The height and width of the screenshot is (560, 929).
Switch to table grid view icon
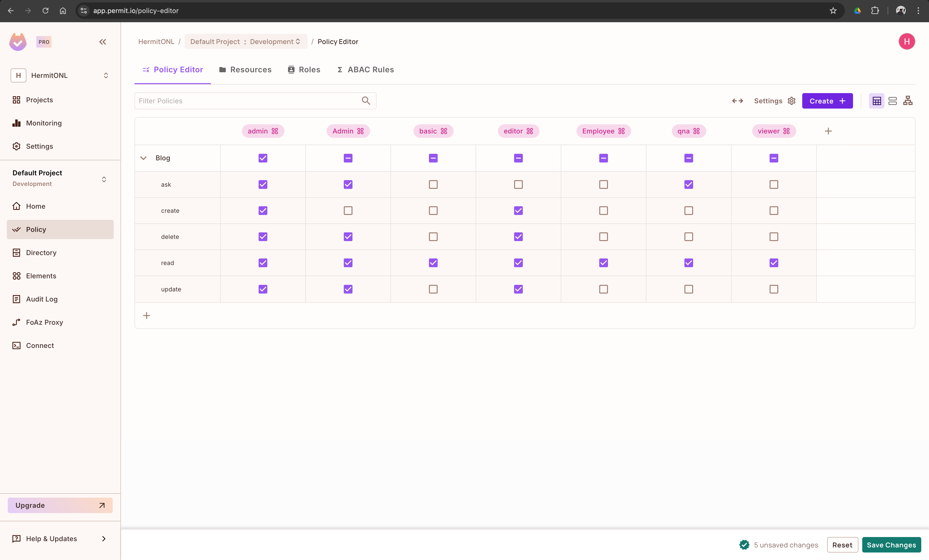coord(877,101)
